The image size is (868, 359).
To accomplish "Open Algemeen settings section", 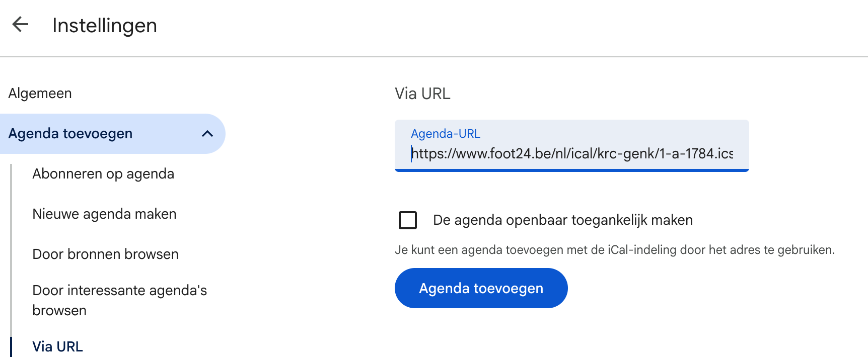I will coord(40,94).
